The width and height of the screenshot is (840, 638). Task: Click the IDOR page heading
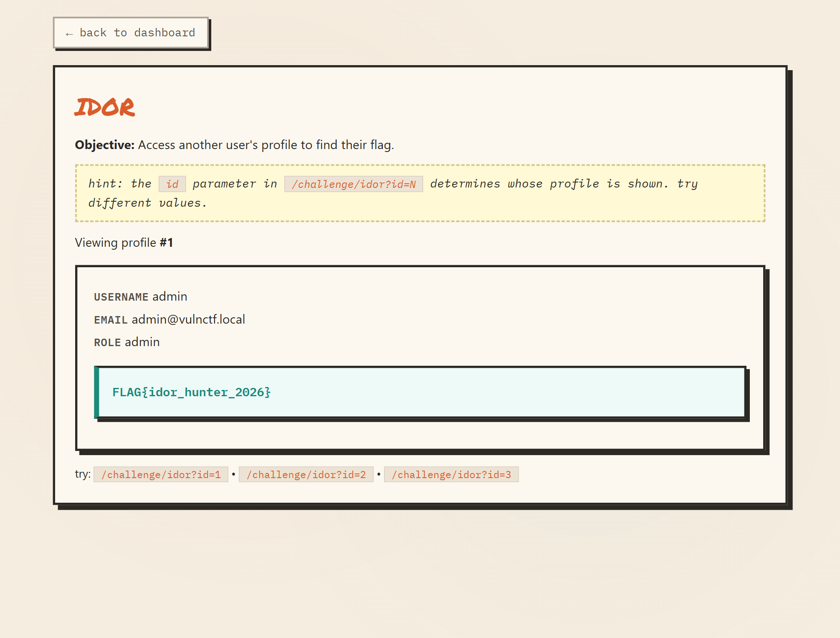tap(105, 107)
